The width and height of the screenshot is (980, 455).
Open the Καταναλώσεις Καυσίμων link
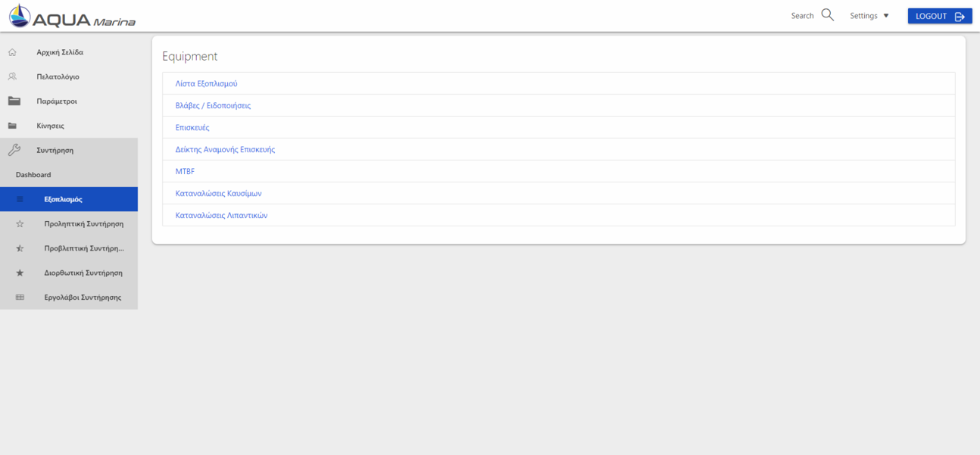tap(218, 193)
